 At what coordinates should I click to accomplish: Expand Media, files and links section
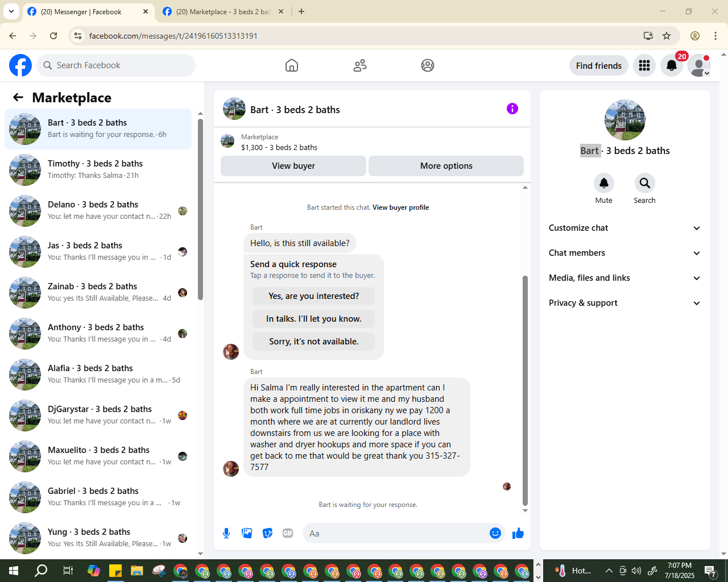click(x=624, y=278)
